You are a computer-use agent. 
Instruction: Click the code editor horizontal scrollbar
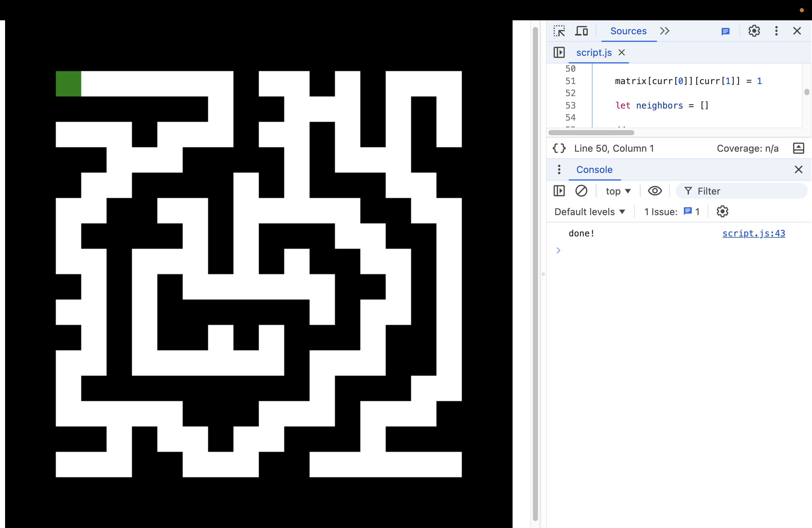(591, 133)
